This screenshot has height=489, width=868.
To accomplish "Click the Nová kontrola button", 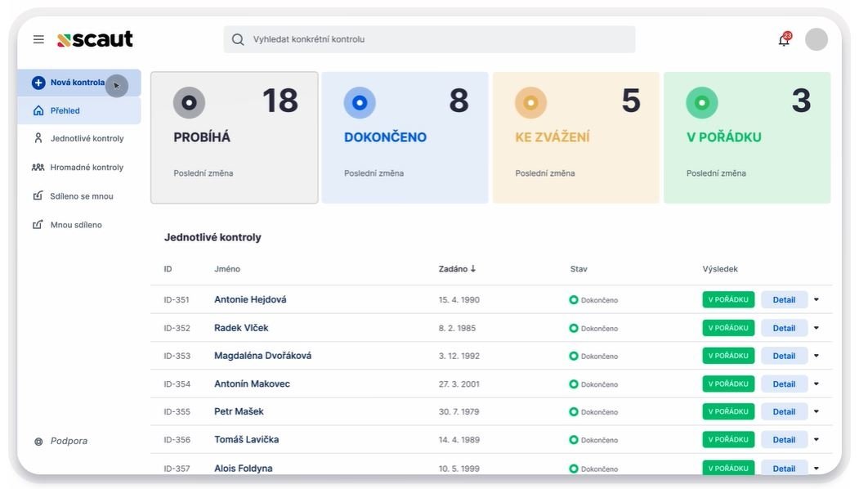I will (x=77, y=83).
